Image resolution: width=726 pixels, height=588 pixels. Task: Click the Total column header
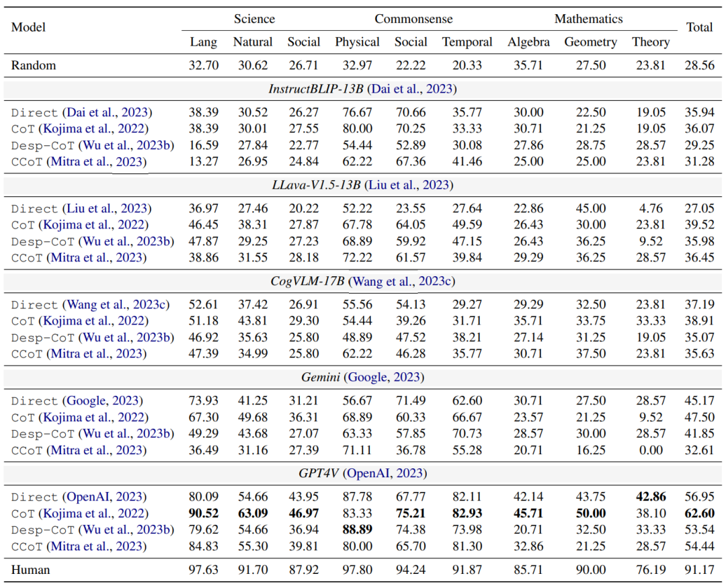coord(699,27)
